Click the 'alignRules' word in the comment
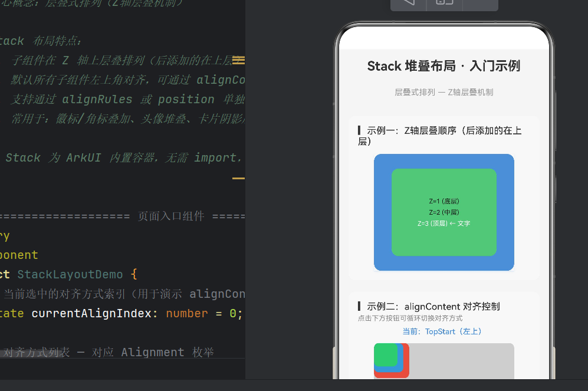The image size is (588, 391). 97,99
